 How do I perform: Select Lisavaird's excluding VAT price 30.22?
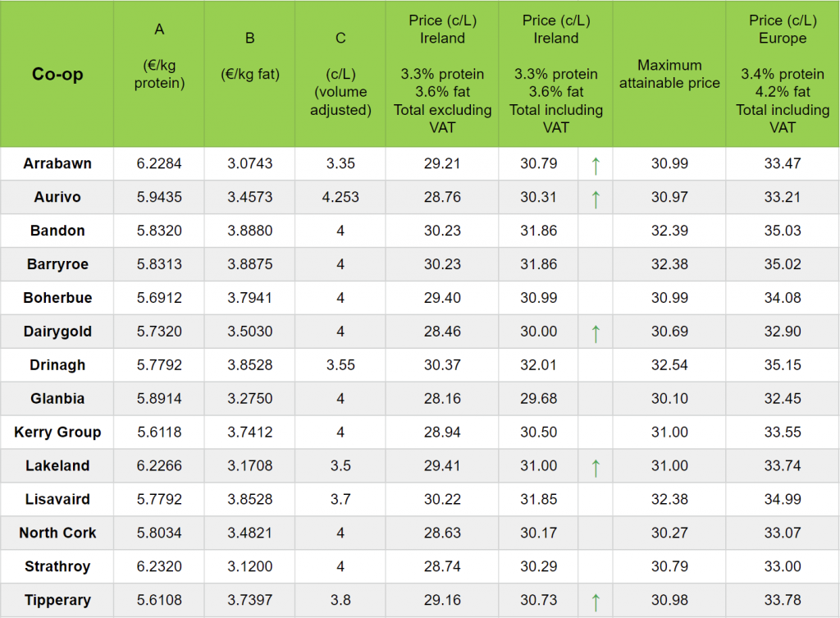click(x=442, y=500)
